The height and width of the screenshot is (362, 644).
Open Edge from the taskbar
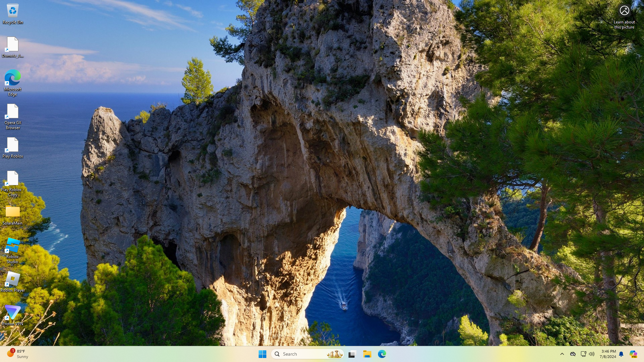[382, 354]
